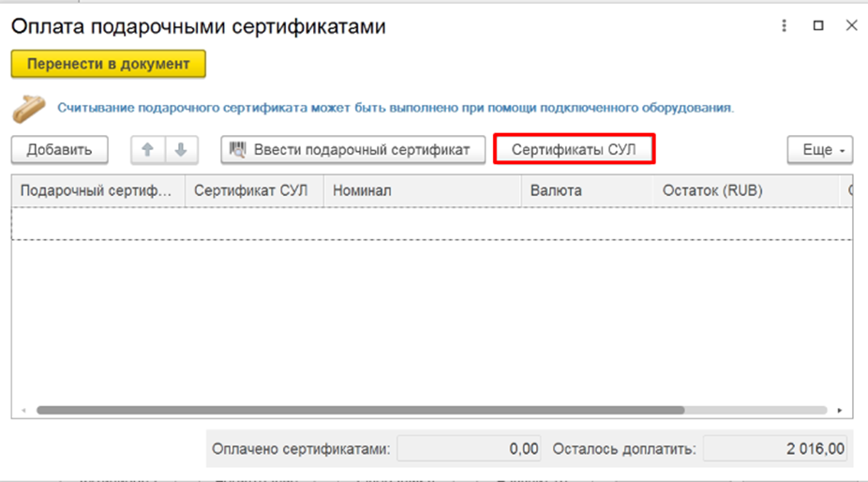Expand the «Еще» dropdown menu
Viewport: 868px width, 482px height.
tap(820, 150)
